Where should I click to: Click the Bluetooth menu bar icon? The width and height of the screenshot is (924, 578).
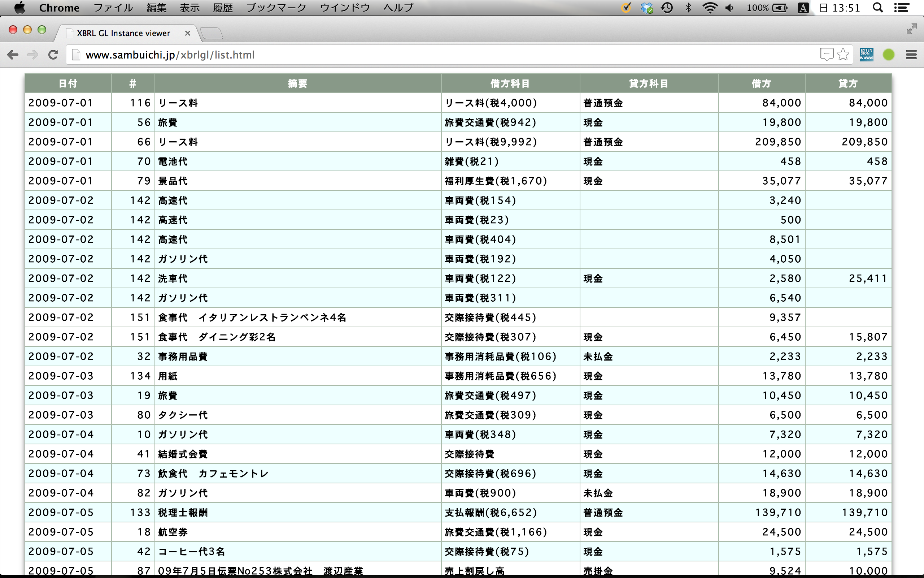tap(688, 8)
